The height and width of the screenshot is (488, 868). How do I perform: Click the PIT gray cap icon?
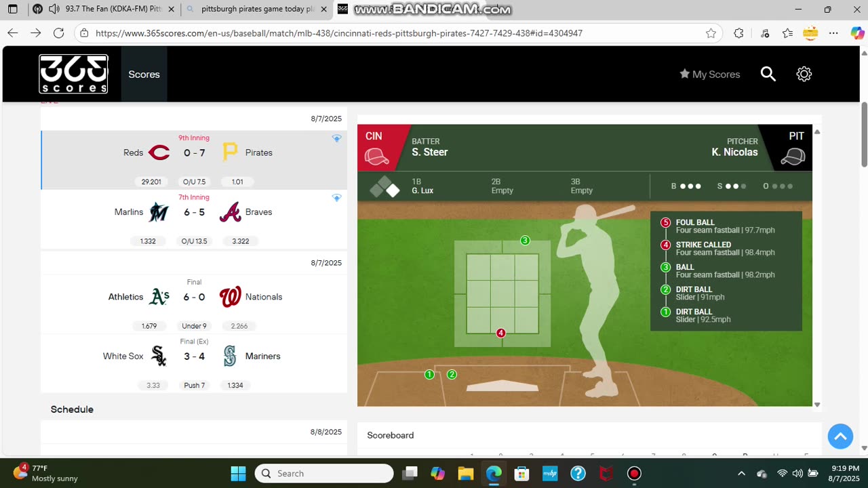[793, 157]
